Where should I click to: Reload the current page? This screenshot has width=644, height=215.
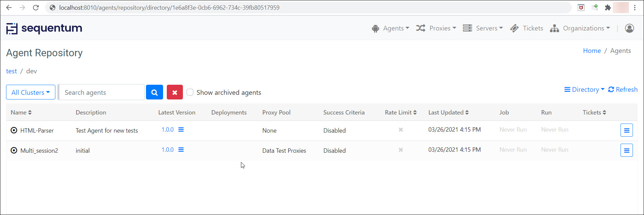36,7
